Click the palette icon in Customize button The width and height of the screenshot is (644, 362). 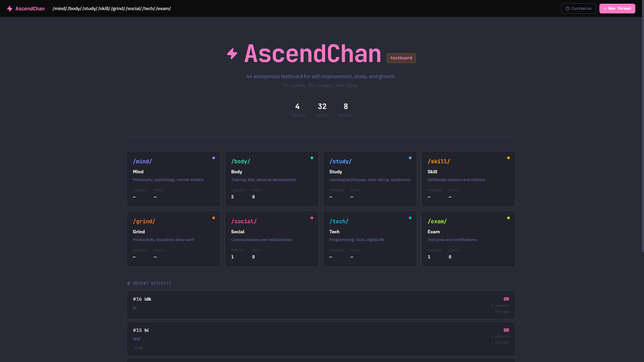click(568, 9)
